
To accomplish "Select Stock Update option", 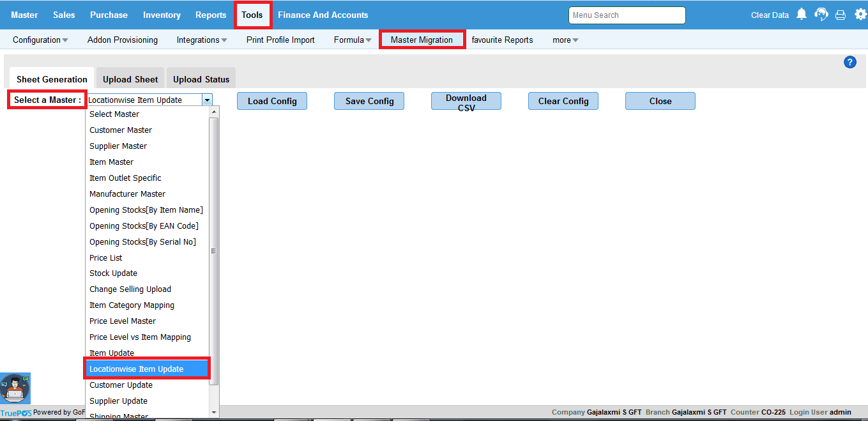I will 148,273.
